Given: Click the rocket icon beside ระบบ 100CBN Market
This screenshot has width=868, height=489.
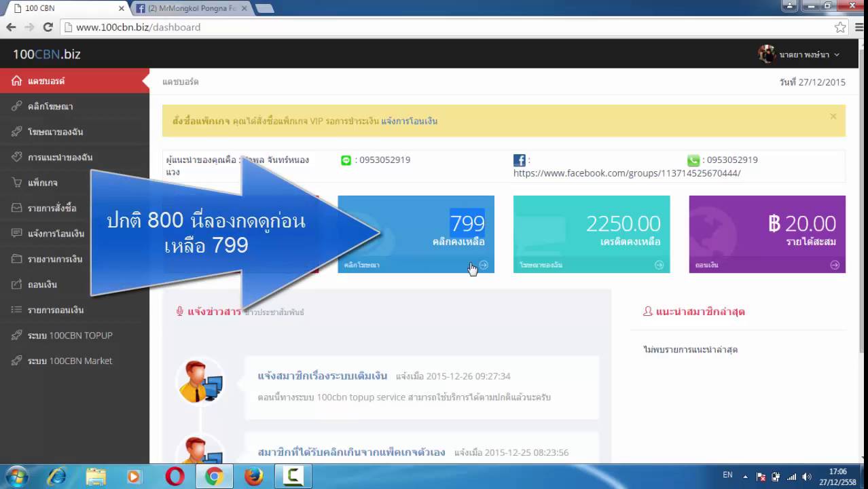Looking at the screenshot, I should tap(16, 361).
